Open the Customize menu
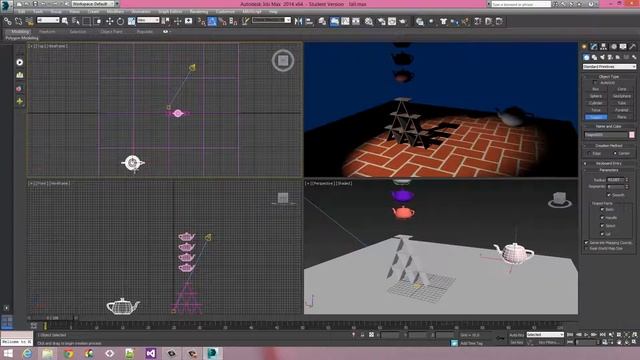 pyautogui.click(x=225, y=12)
